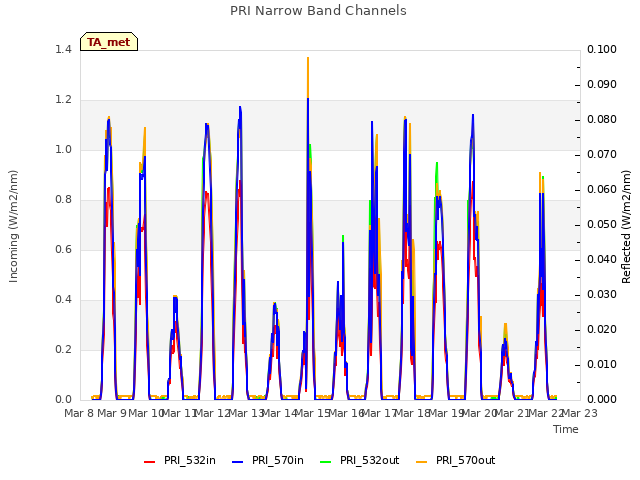Click the Mar 8 x-axis tick label
Viewport: 640px width, 480px height.
pyautogui.click(x=79, y=413)
